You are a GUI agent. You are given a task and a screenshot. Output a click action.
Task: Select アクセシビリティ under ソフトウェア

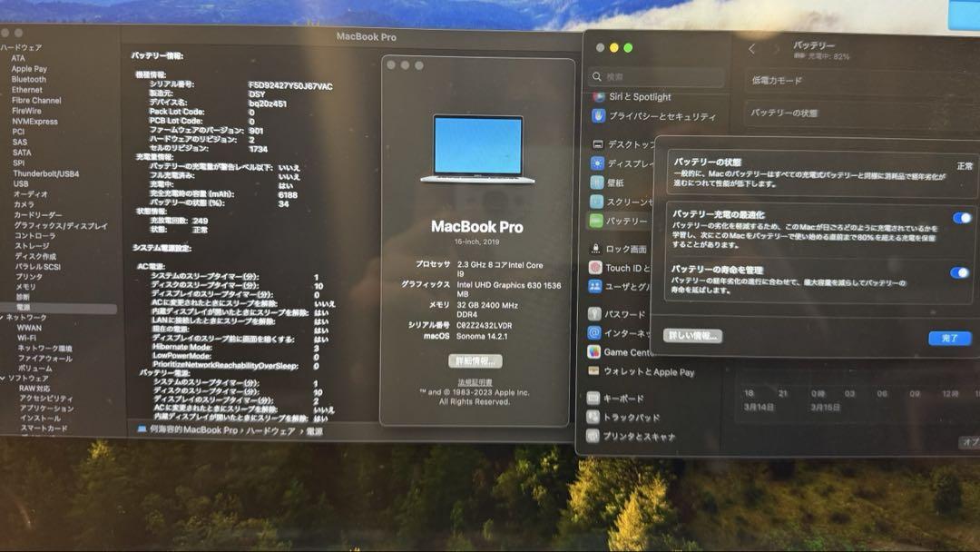click(45, 399)
